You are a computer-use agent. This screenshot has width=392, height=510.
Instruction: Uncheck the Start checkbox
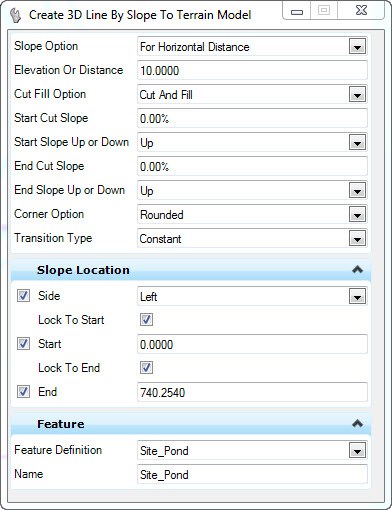[23, 344]
